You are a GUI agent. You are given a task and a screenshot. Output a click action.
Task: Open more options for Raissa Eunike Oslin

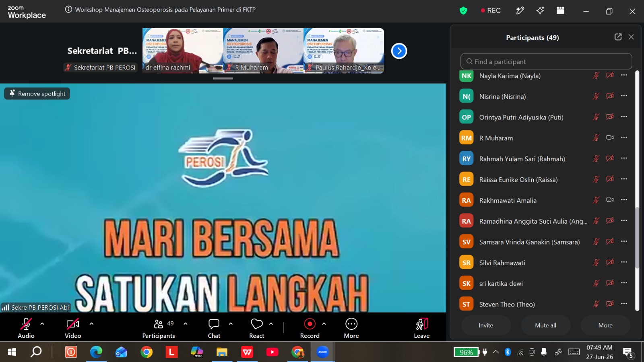click(x=624, y=179)
